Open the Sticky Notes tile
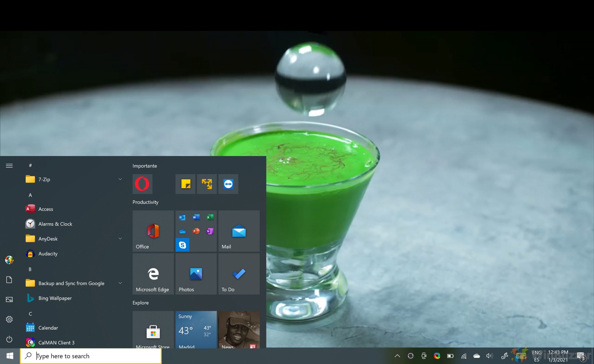The height and width of the screenshot is (364, 594). point(185,184)
